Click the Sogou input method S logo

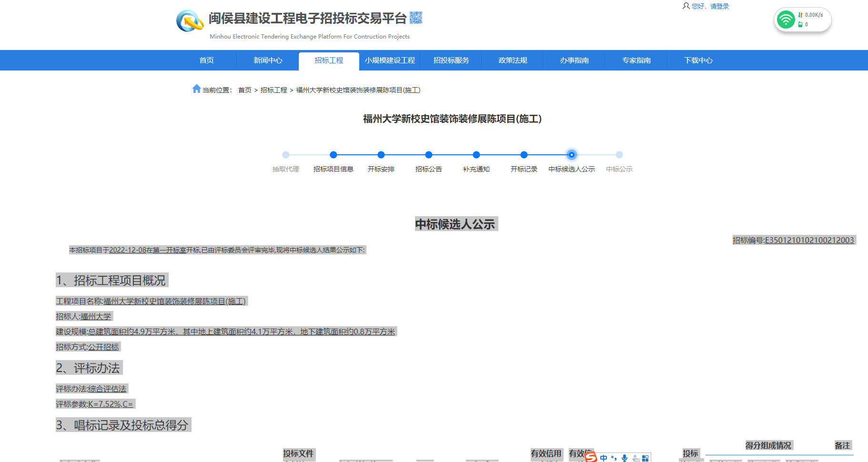(x=591, y=457)
